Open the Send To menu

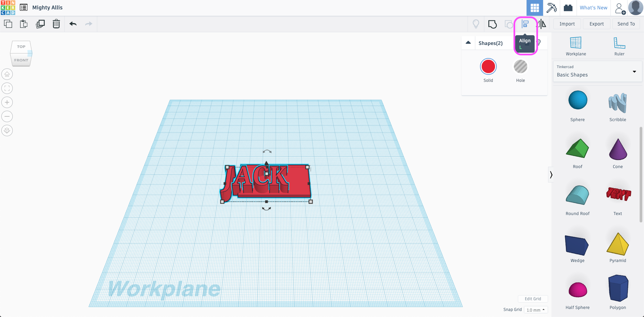click(x=626, y=24)
